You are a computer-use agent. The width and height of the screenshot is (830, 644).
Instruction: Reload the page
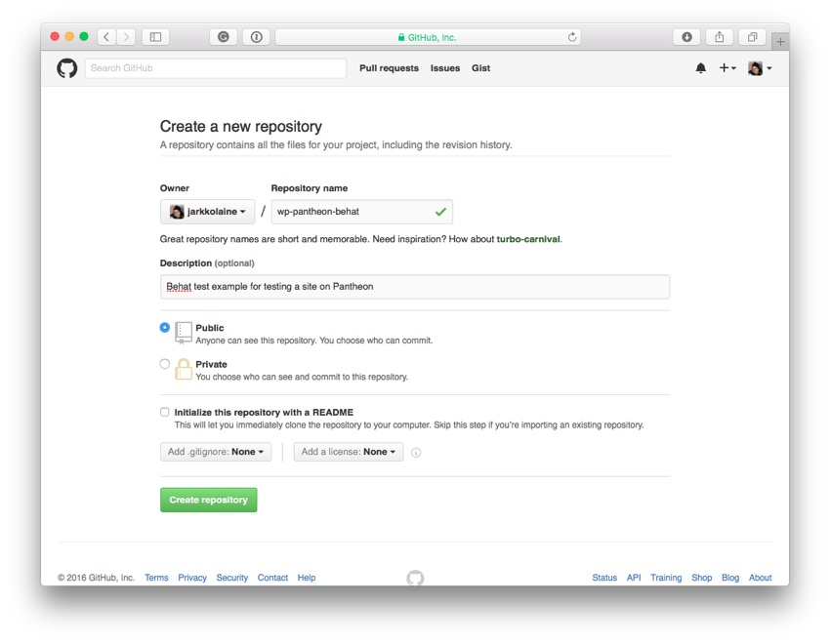click(571, 37)
